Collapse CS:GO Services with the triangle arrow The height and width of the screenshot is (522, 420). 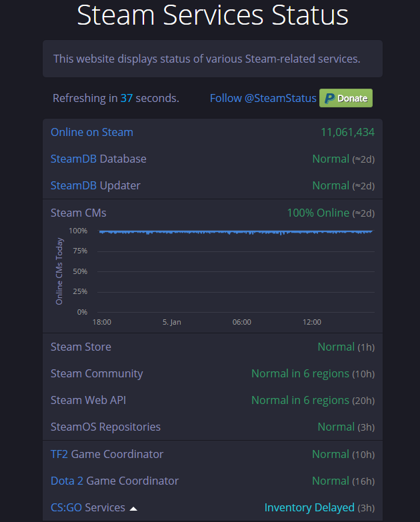point(133,509)
